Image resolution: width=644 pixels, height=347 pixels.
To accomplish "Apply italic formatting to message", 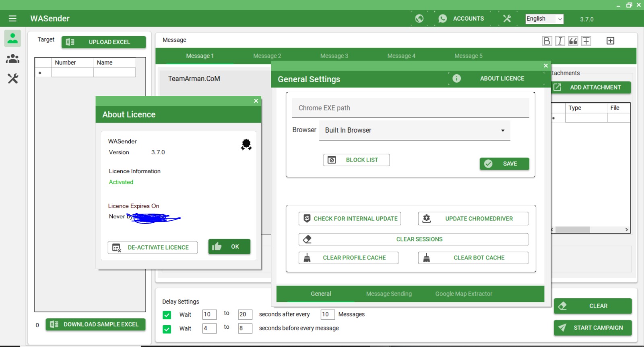I will coord(560,41).
